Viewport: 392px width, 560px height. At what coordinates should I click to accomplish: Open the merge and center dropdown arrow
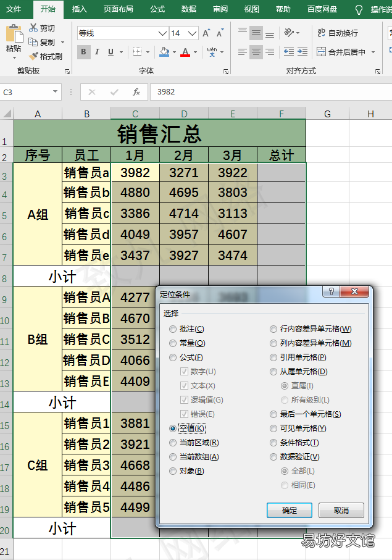click(373, 52)
